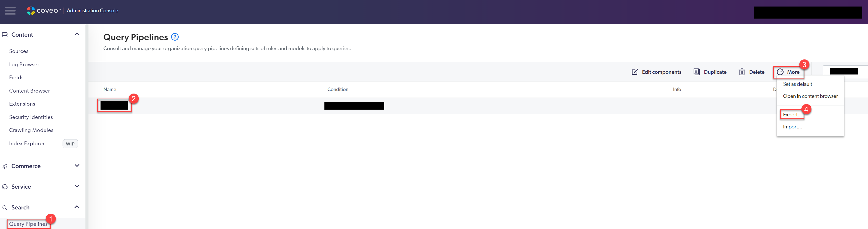Expand the Service section chevron
Screen dimensions: 868x229
[77, 186]
